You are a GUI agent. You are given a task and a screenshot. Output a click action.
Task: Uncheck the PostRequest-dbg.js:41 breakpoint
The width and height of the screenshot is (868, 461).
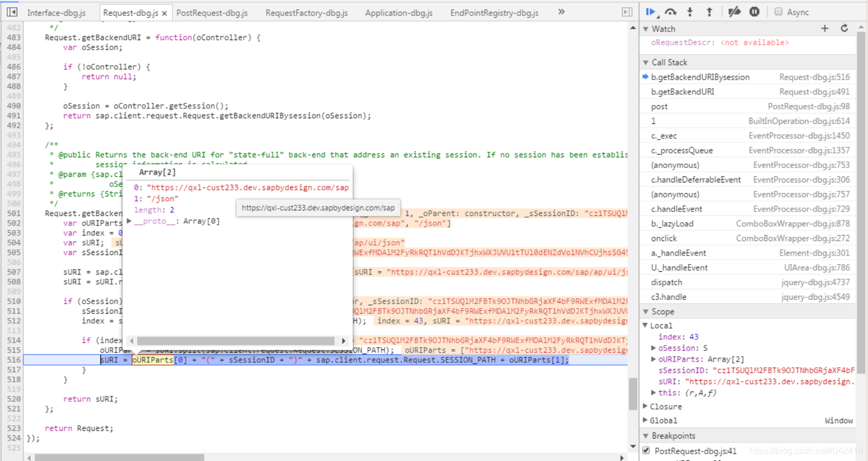(x=646, y=450)
